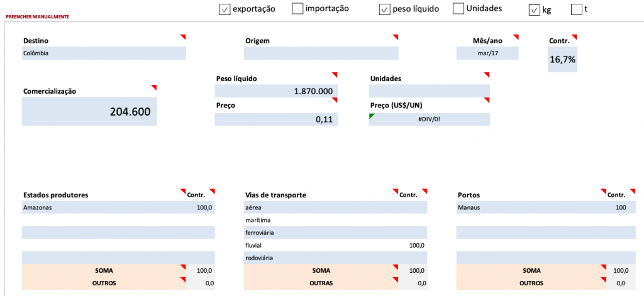Click the empty Unidades input cell
Viewport: 644px width, 296px height.
(429, 90)
